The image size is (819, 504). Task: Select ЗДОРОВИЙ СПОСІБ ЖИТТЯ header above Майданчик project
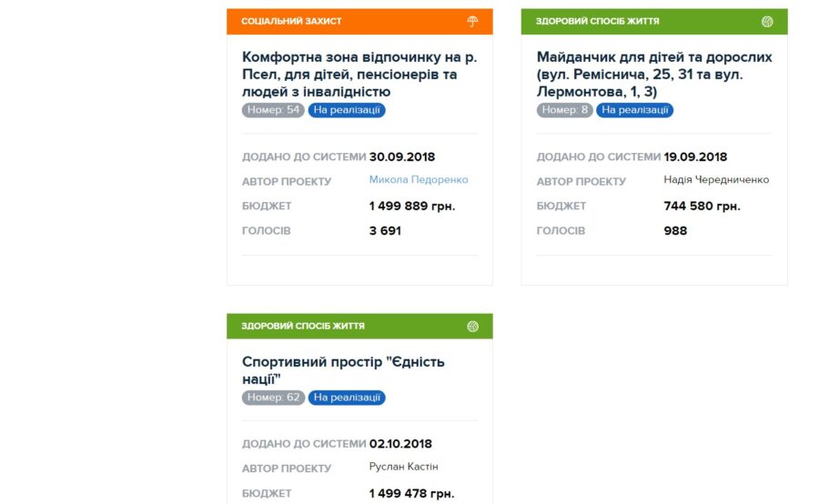coord(597,21)
